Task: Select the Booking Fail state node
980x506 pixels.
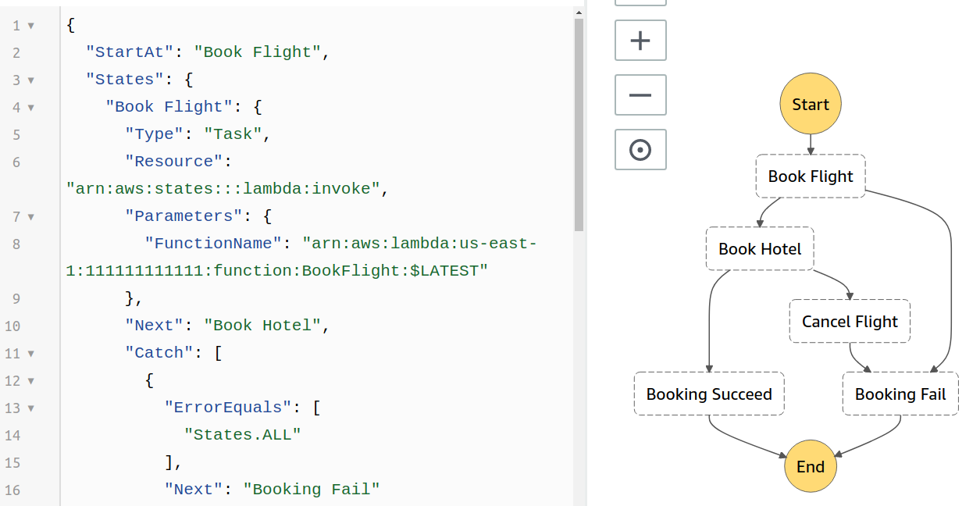Action: (900, 394)
